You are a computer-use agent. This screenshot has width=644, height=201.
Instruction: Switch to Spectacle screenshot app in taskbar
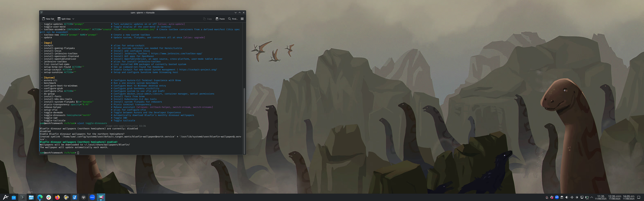click(101, 197)
